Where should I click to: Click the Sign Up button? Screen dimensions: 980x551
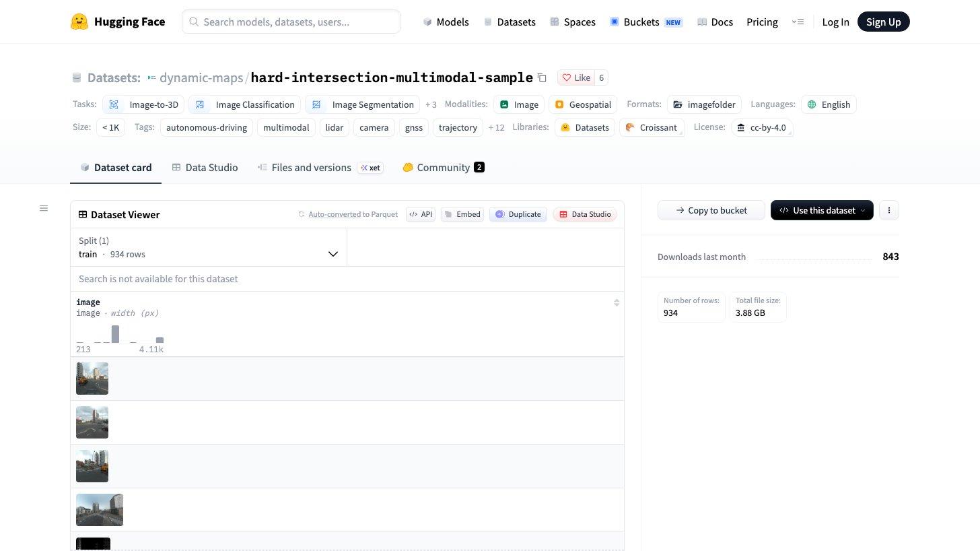pyautogui.click(x=884, y=22)
